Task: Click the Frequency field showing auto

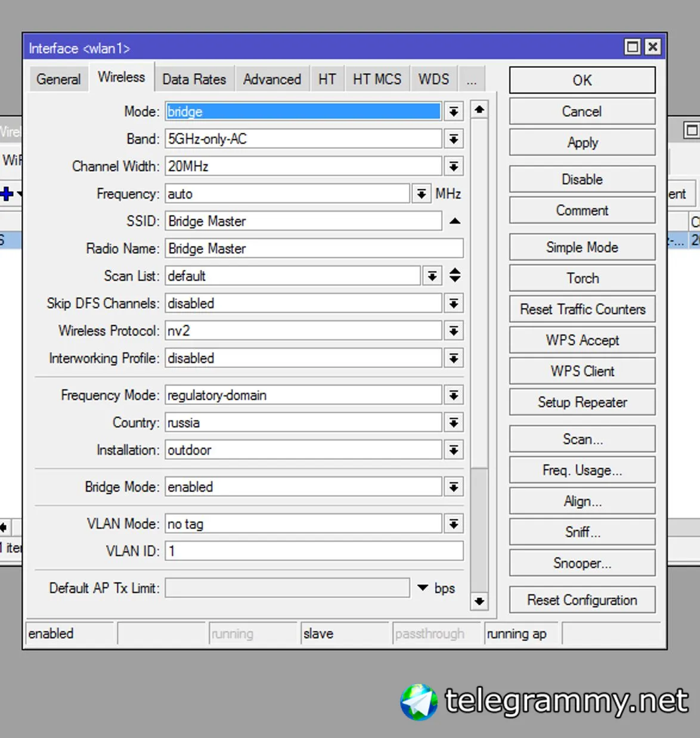Action: [287, 194]
